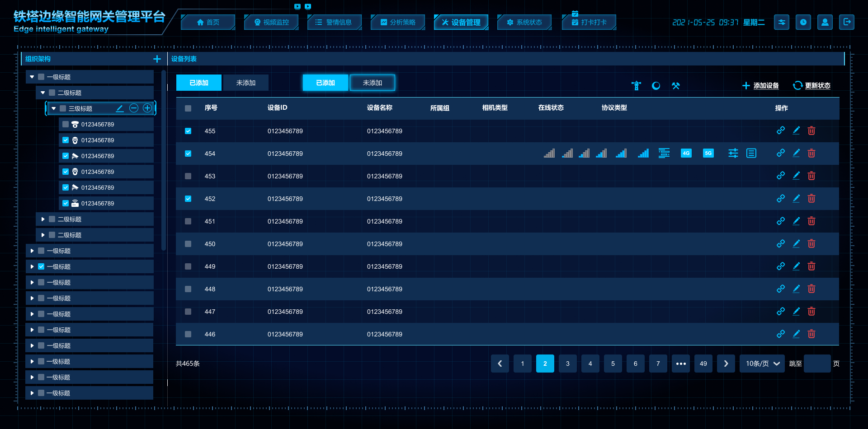The height and width of the screenshot is (429, 868).
Task: Toggle the select-all checkbox in table header
Action: 188,108
